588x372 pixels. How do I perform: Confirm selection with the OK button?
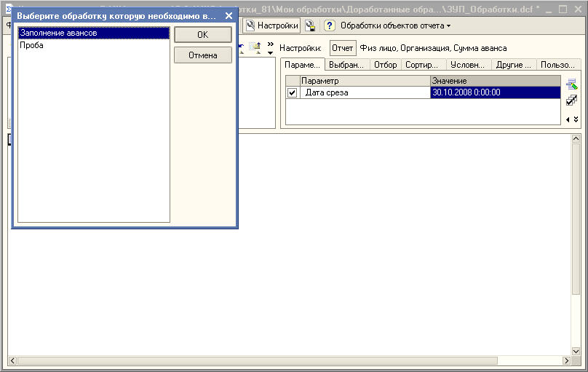point(203,35)
